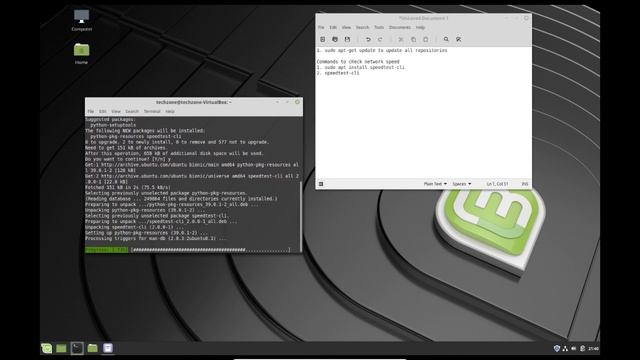Click the green Progress indicator in terminal

coord(107,250)
